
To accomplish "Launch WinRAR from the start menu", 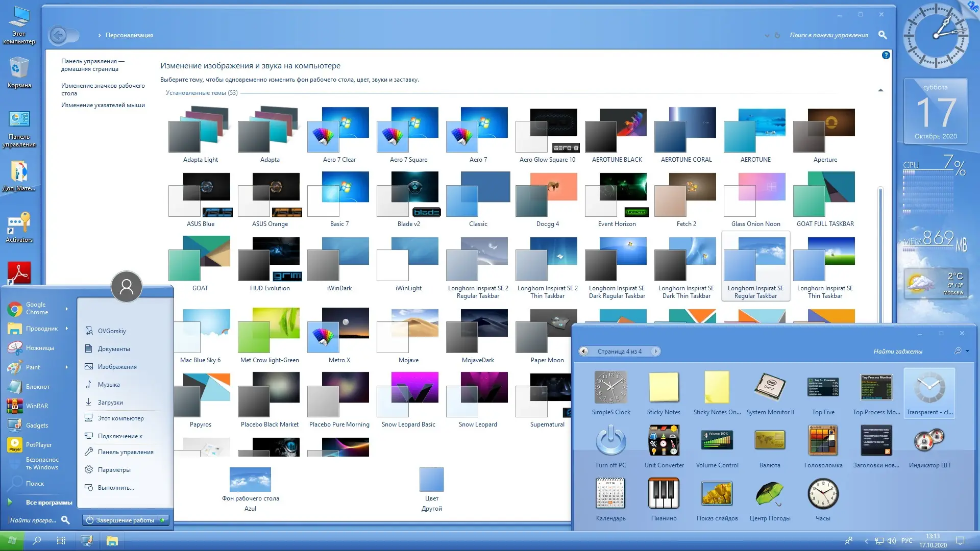I will pos(37,406).
